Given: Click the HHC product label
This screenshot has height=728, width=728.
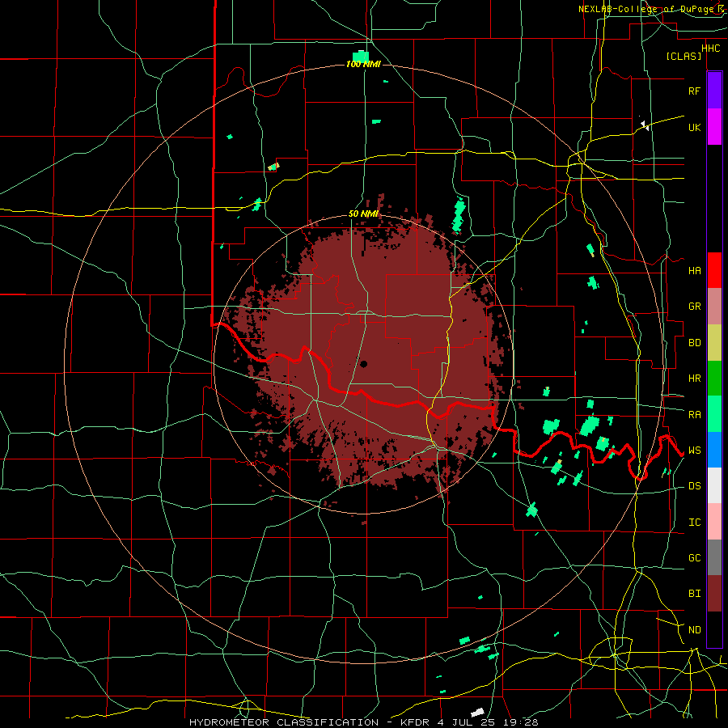Looking at the screenshot, I should [x=710, y=49].
